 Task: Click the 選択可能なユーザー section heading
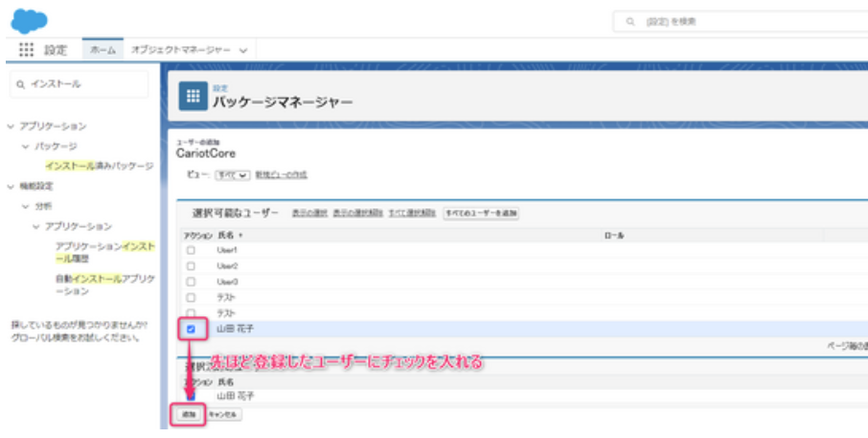pyautogui.click(x=236, y=213)
